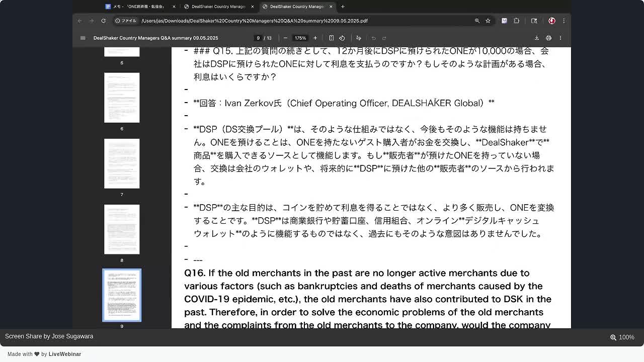Click the browser back arrow
Image resolution: width=644 pixels, height=362 pixels.
click(x=79, y=21)
